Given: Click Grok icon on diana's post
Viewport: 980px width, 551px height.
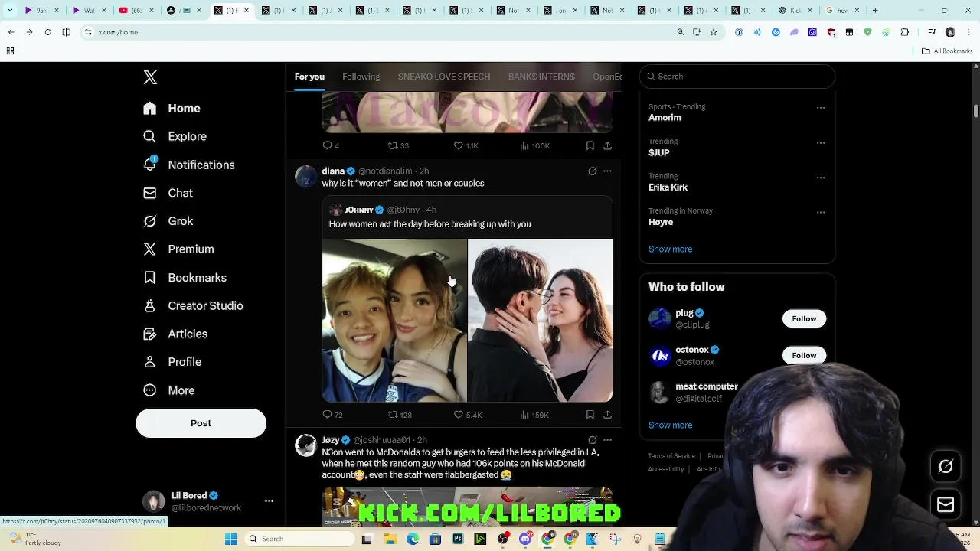Looking at the screenshot, I should tap(592, 171).
